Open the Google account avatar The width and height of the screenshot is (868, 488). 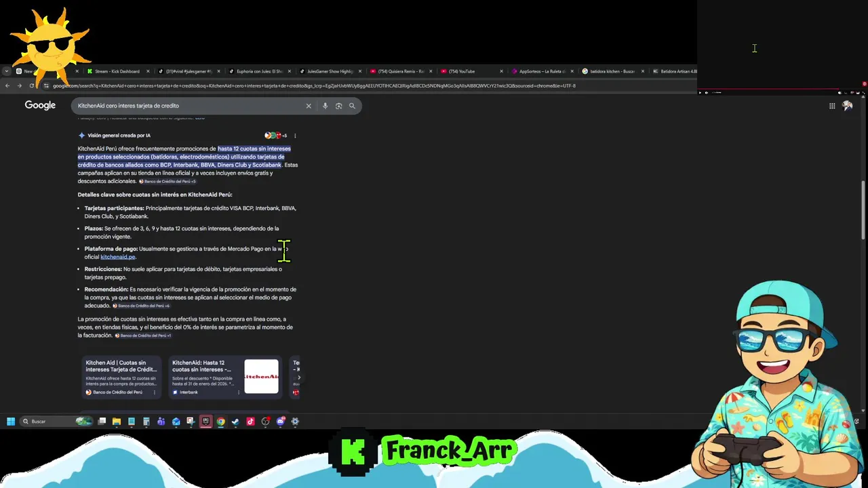(x=847, y=106)
